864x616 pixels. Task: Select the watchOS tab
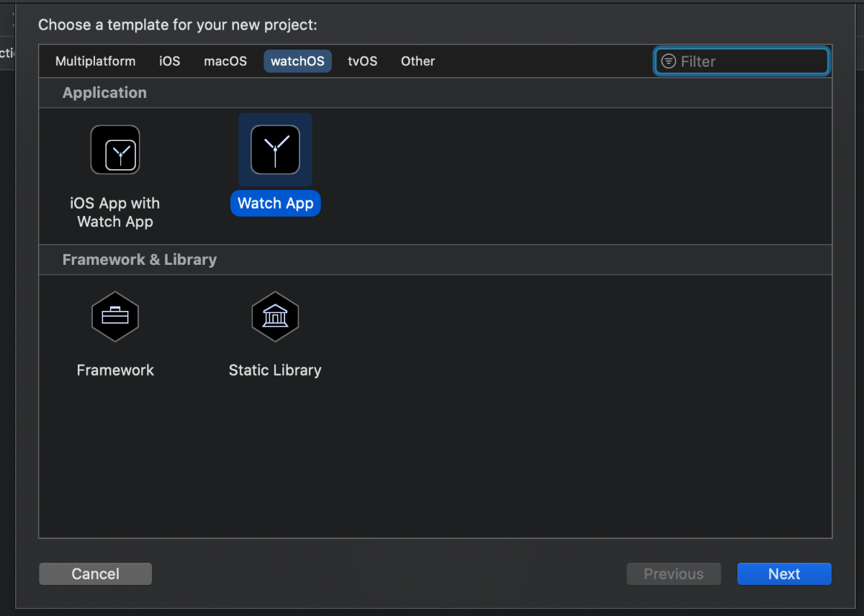[297, 61]
